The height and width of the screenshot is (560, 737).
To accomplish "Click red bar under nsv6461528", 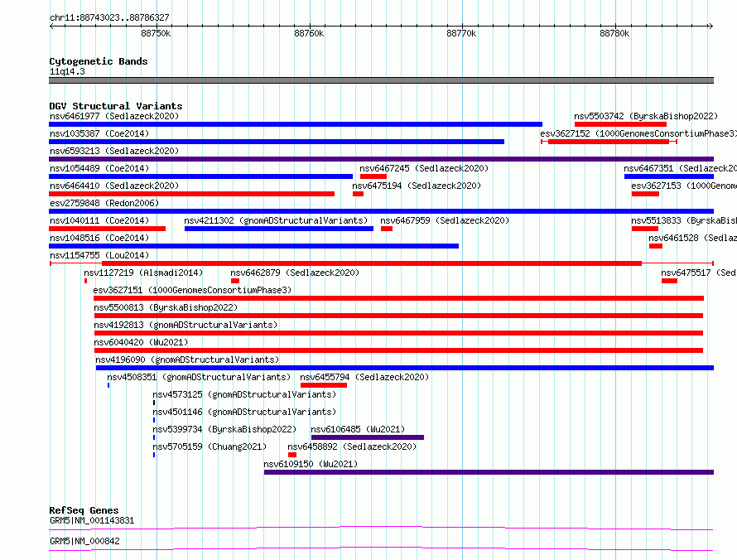I will [x=656, y=246].
